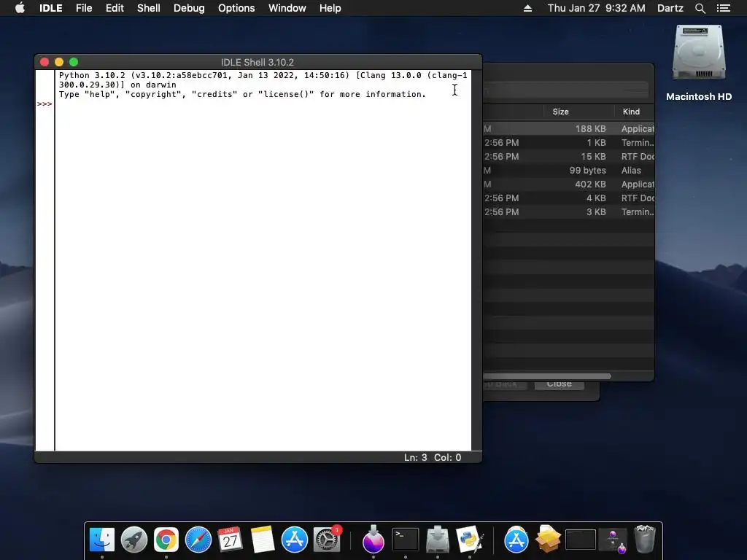
Task: Click the Ln: 3 status indicator
Action: point(415,457)
